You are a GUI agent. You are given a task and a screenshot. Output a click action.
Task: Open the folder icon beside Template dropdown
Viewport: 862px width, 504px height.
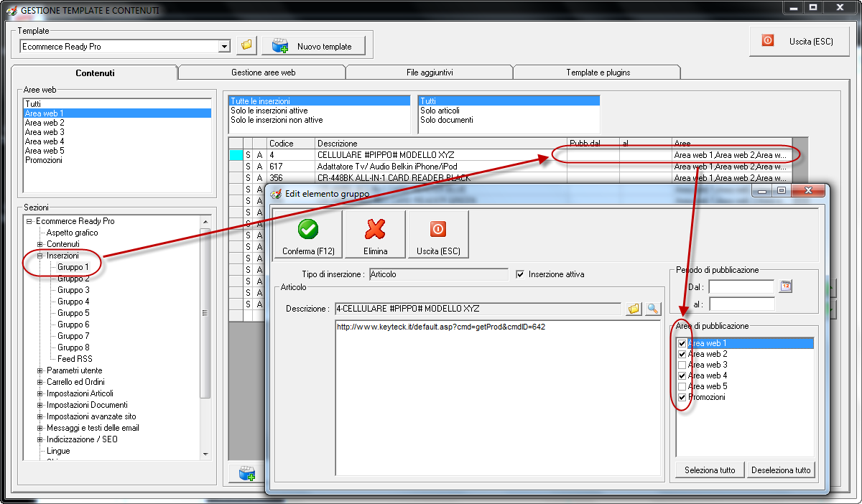246,46
